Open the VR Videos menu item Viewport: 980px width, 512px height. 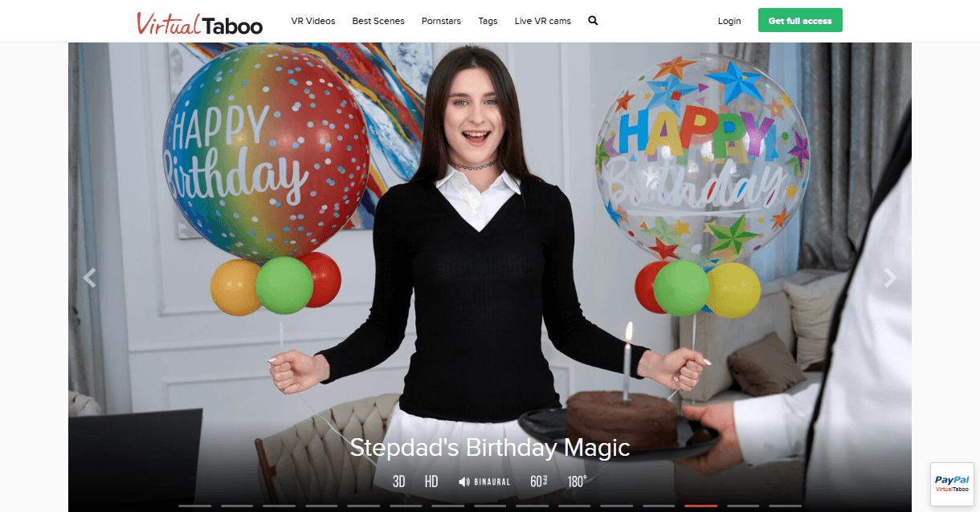[313, 21]
